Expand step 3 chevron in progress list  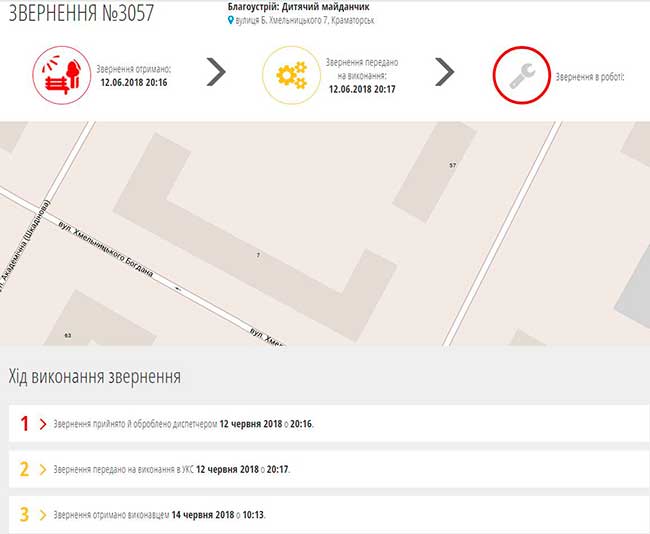coord(42,515)
